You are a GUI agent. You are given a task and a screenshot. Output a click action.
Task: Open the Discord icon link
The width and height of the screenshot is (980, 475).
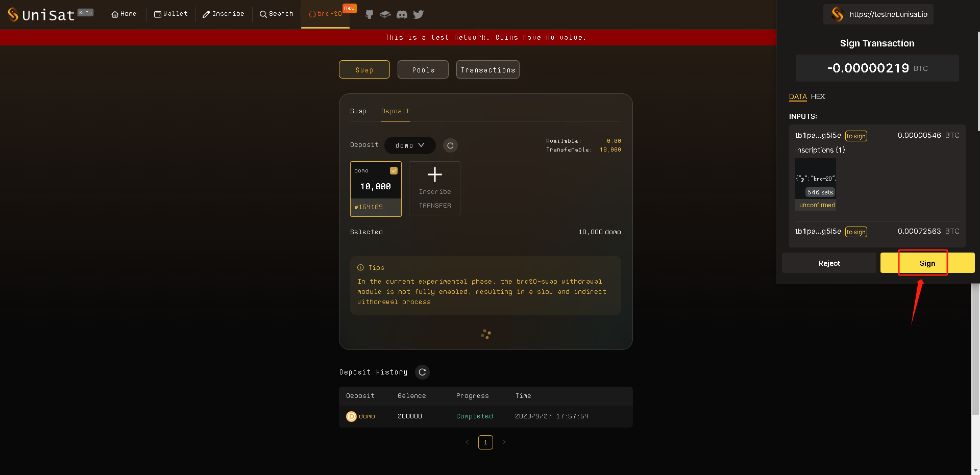[402, 14]
